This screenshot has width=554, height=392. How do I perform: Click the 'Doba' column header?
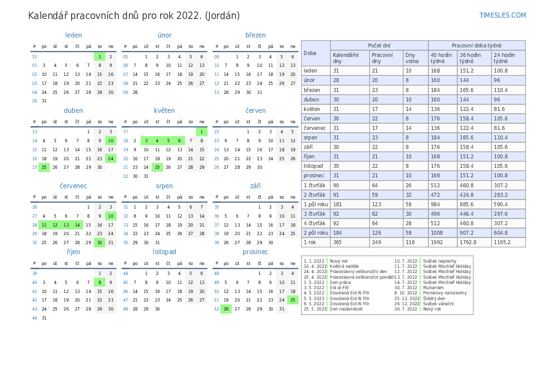click(316, 53)
